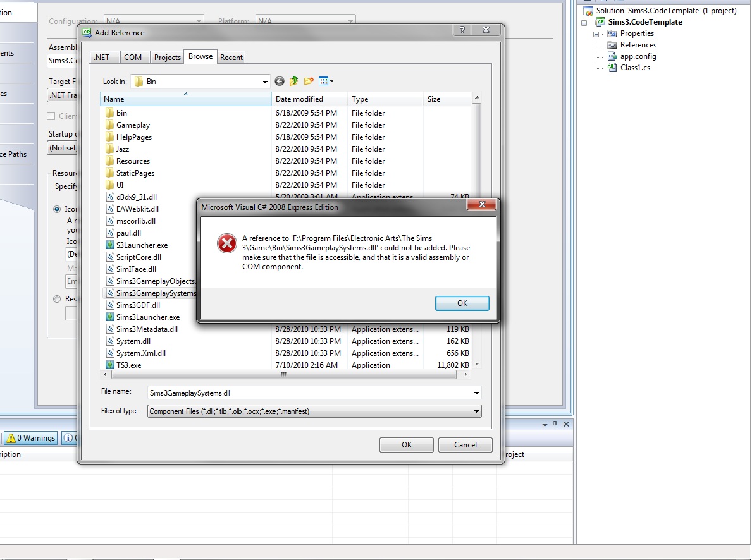Select the Icon radio button
This screenshot has height=560, width=752.
point(57,209)
